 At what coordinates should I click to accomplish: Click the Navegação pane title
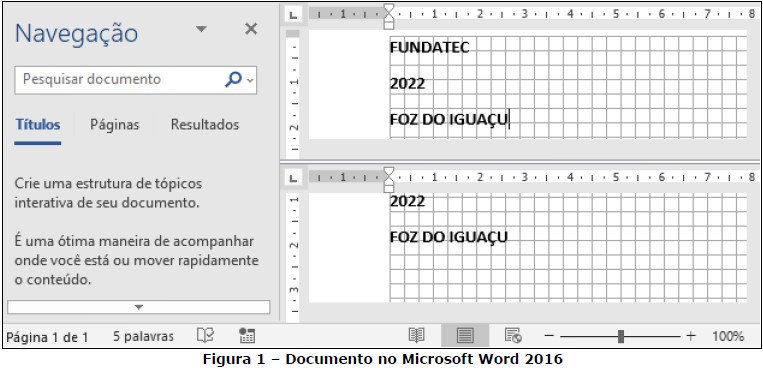coord(77,34)
